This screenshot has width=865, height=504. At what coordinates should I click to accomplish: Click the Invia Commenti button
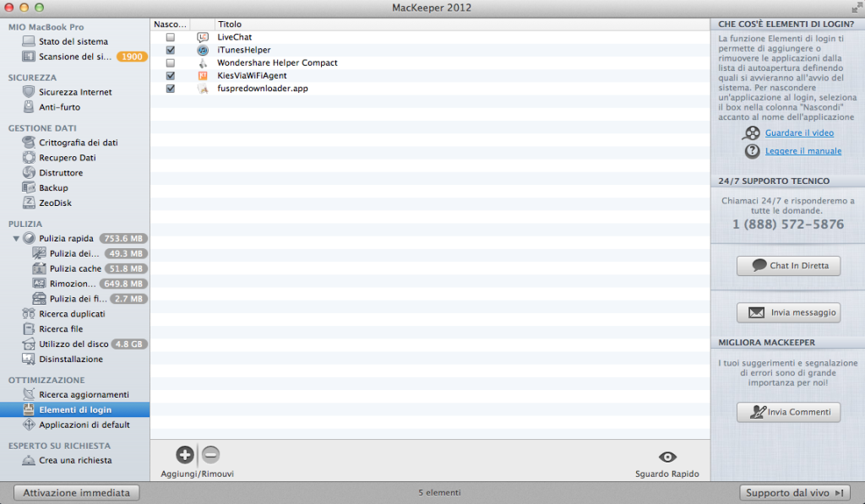[788, 412]
